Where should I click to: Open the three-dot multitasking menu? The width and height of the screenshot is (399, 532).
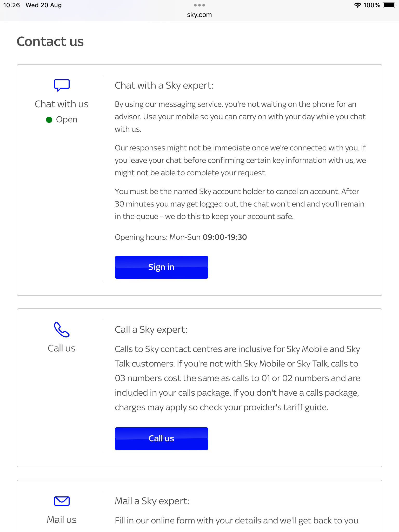point(199,5)
